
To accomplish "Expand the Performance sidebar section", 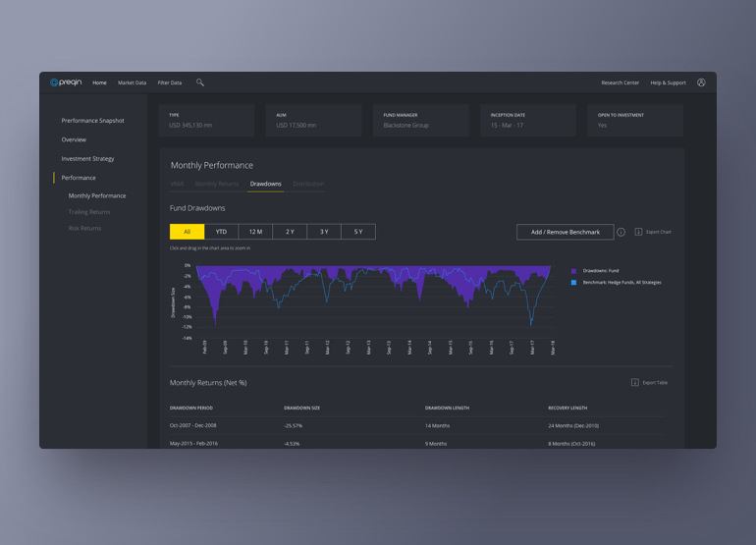I will click(x=79, y=178).
